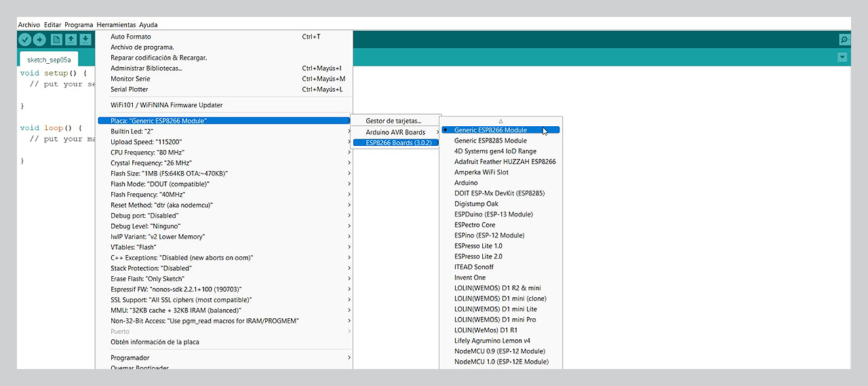Viewport: 868px width, 386px height.
Task: Expand the C++ Exceptions submenu
Action: click(x=224, y=258)
